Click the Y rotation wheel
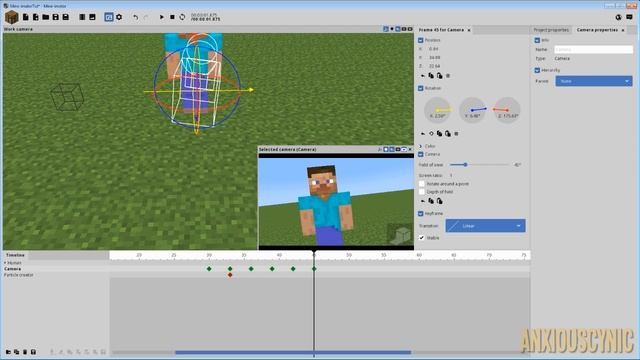 coord(472,110)
